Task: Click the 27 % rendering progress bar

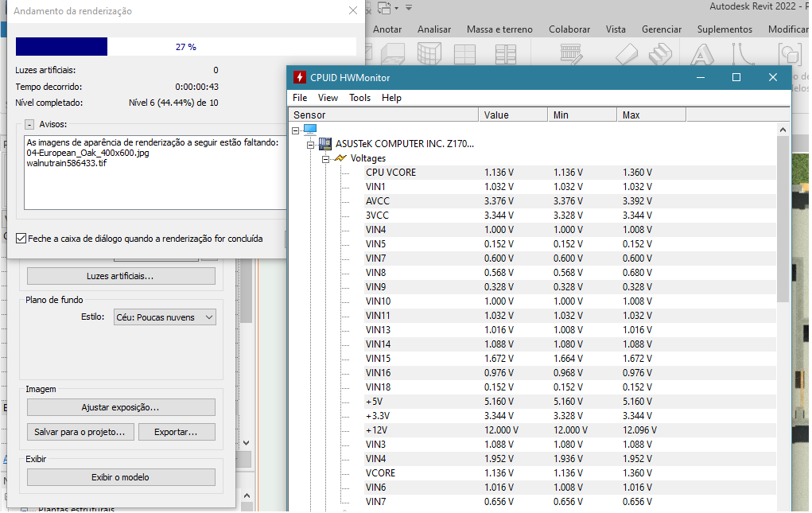Action: (x=185, y=47)
